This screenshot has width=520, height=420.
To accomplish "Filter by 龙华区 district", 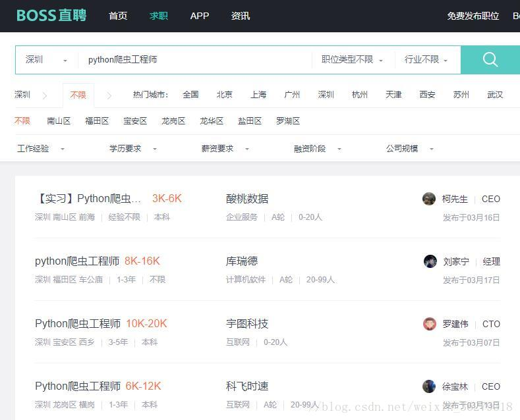I will (x=212, y=121).
